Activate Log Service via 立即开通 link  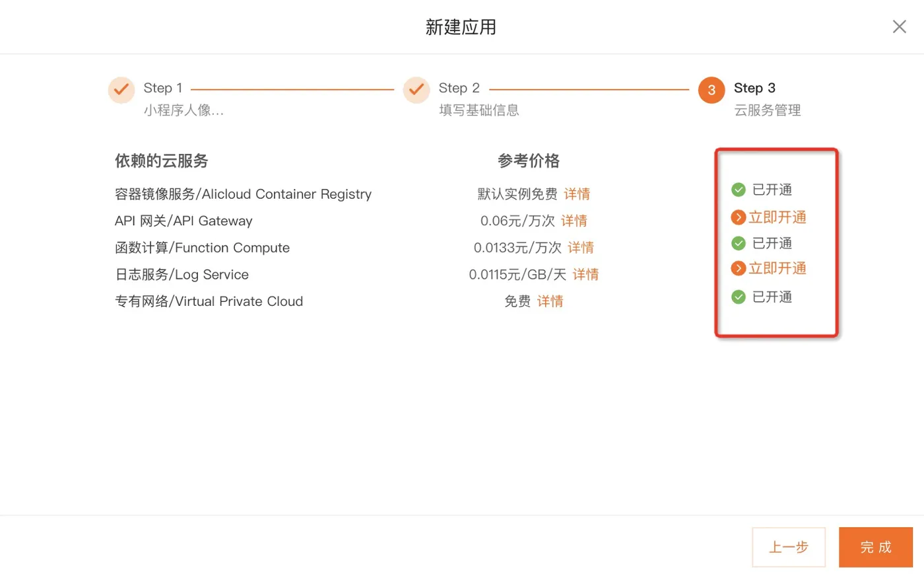coord(777,268)
